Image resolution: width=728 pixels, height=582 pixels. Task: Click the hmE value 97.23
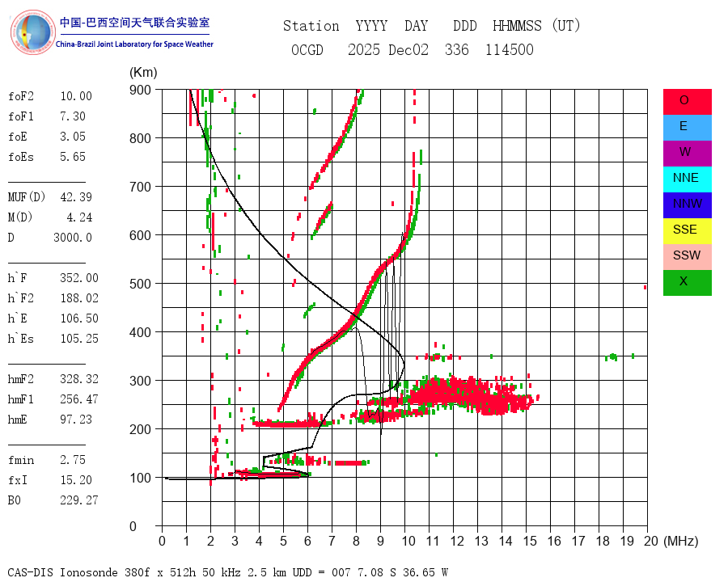pos(76,420)
